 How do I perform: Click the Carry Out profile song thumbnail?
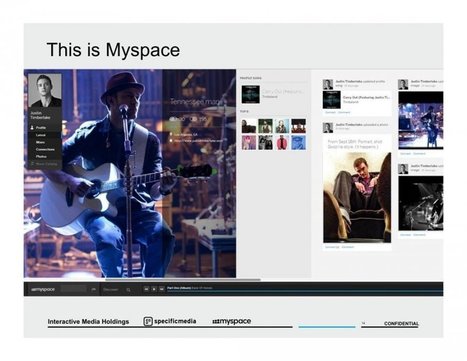[x=251, y=94]
